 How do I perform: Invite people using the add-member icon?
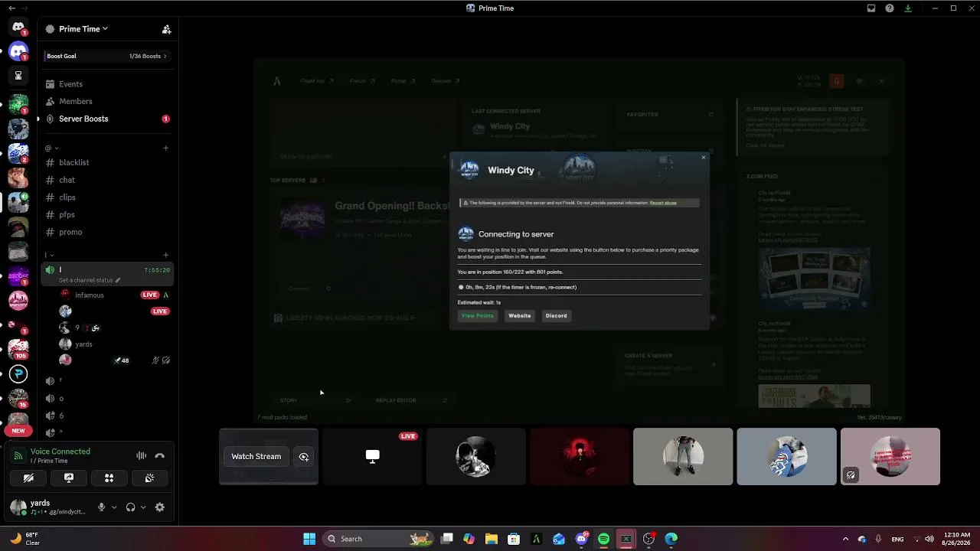tap(166, 29)
